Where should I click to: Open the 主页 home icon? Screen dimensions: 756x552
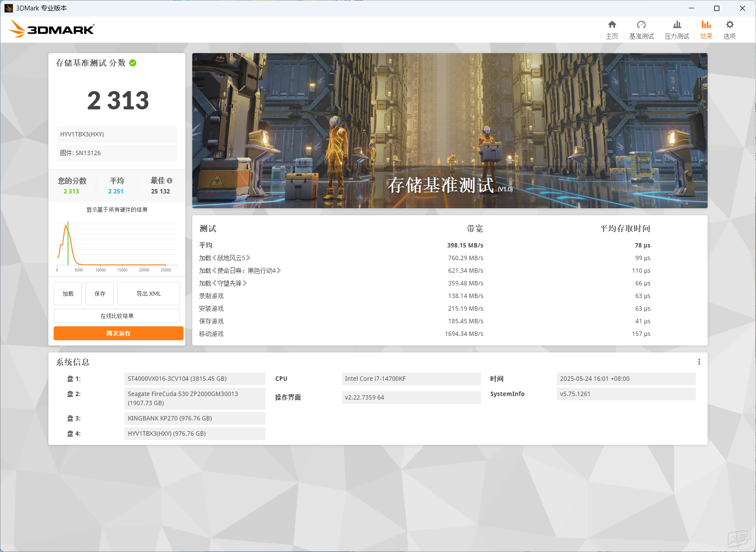tap(612, 25)
